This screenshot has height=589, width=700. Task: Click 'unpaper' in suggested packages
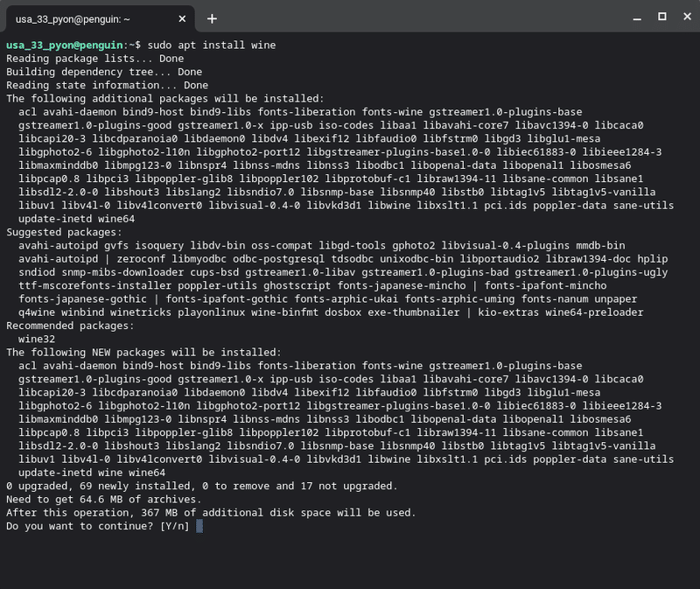(x=616, y=299)
